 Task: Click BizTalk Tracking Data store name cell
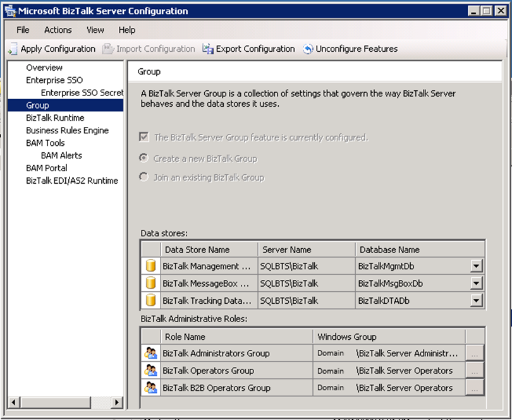point(209,301)
